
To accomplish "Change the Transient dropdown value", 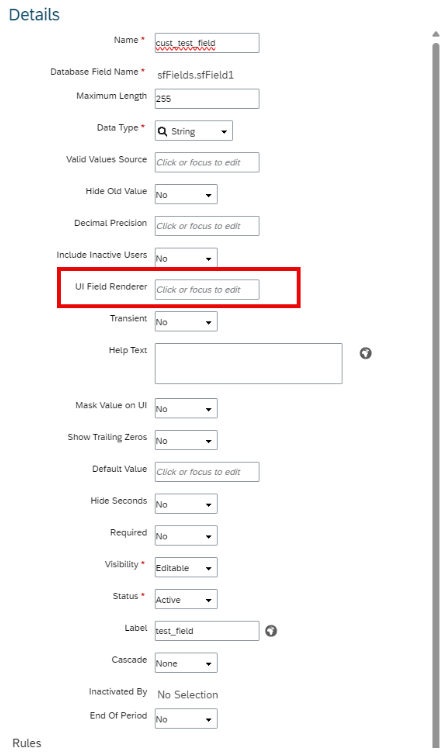I will click(x=186, y=321).
